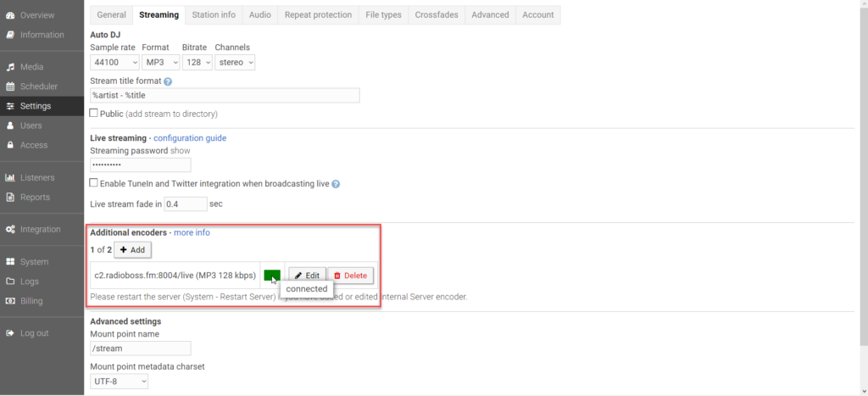This screenshot has width=868, height=396.
Task: Click the Billing icon in sidebar
Action: tap(10, 301)
